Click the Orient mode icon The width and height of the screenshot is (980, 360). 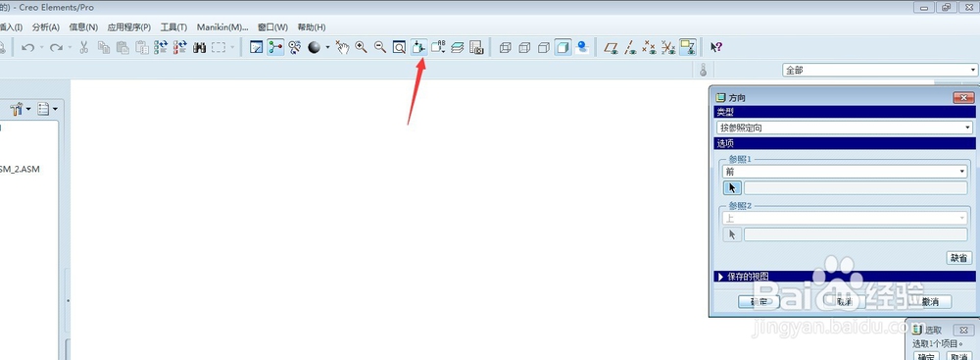point(294,48)
